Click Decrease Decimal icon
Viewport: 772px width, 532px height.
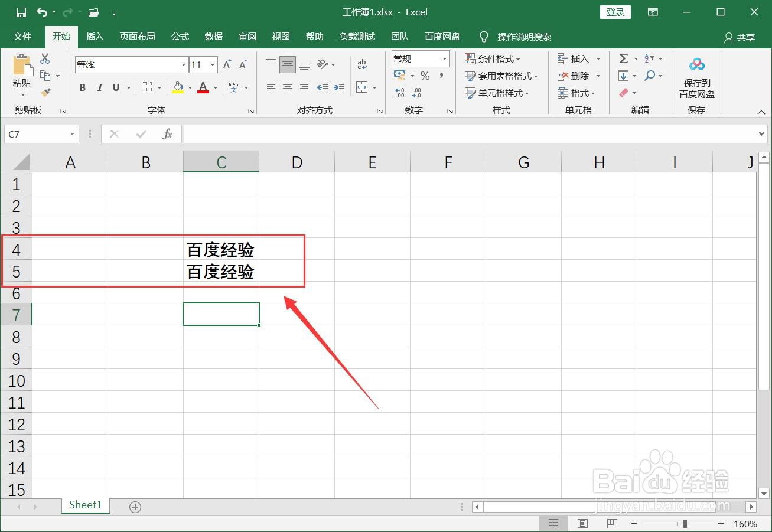(x=416, y=93)
